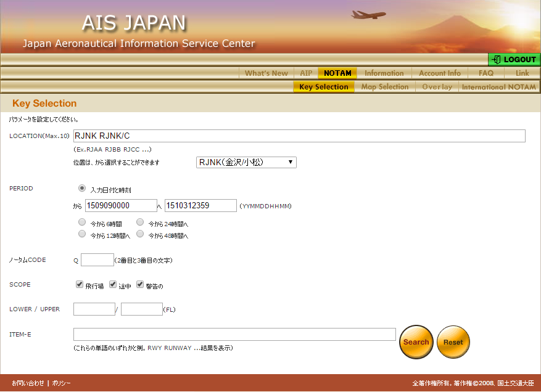Open International NOTAM sub-tab
This screenshot has height=392, width=541.
pyautogui.click(x=499, y=87)
